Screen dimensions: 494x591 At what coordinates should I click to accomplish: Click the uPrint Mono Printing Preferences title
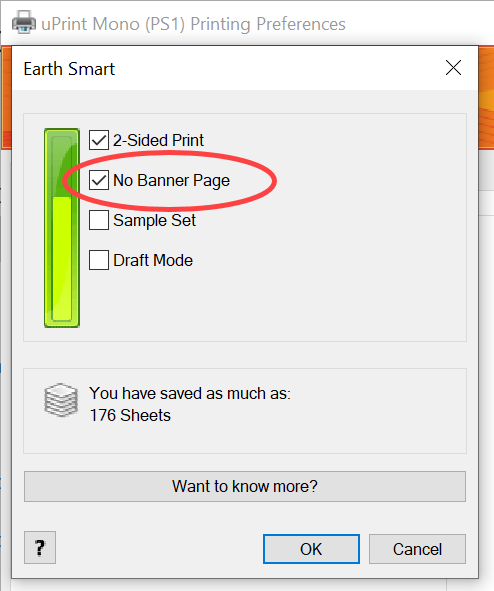click(x=193, y=24)
